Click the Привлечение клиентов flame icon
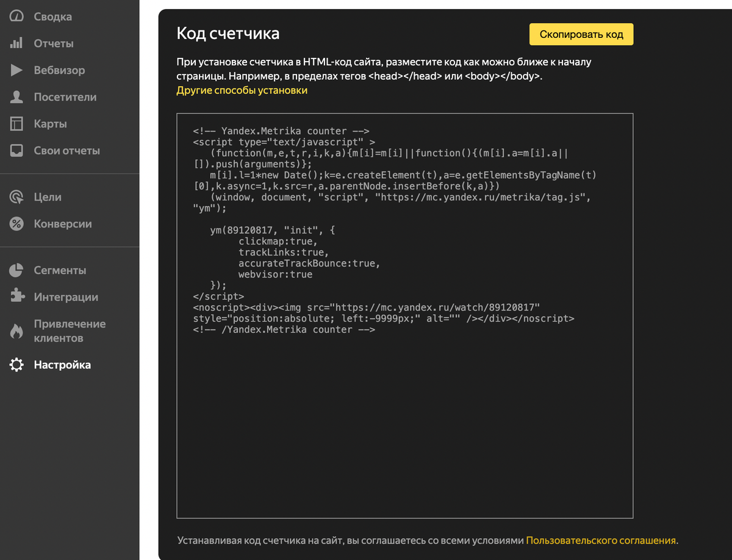The width and height of the screenshot is (732, 560). click(x=16, y=331)
